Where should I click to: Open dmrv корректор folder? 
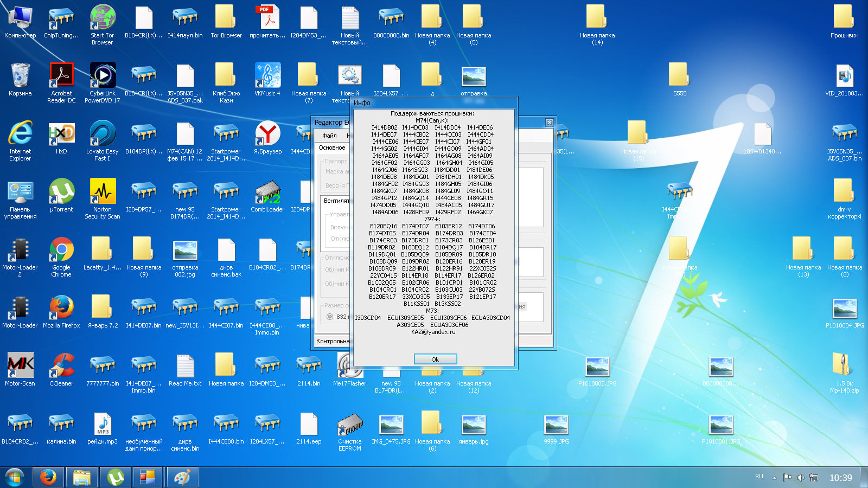845,198
